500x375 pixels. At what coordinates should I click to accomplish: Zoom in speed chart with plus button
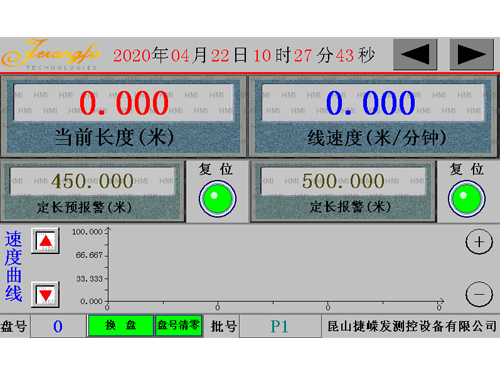[479, 242]
